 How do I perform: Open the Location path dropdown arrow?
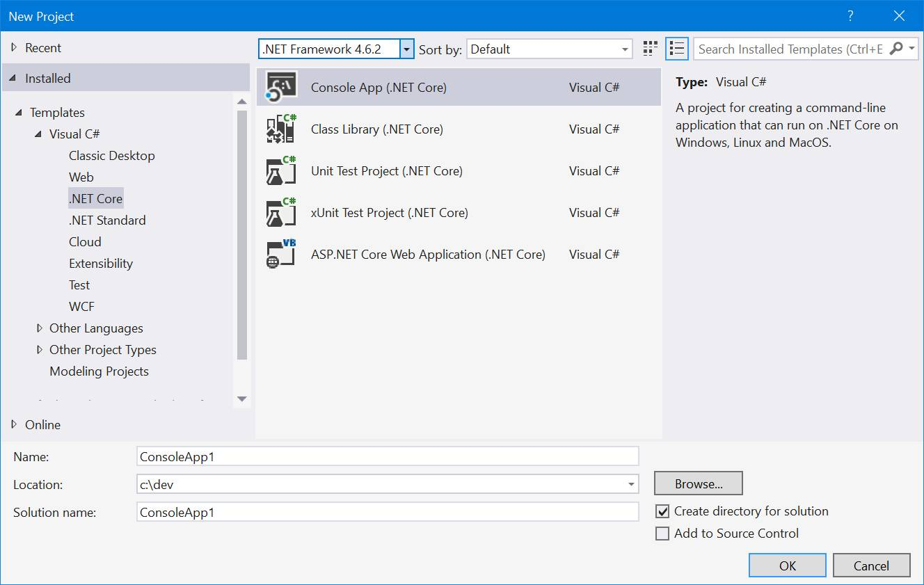tap(631, 484)
